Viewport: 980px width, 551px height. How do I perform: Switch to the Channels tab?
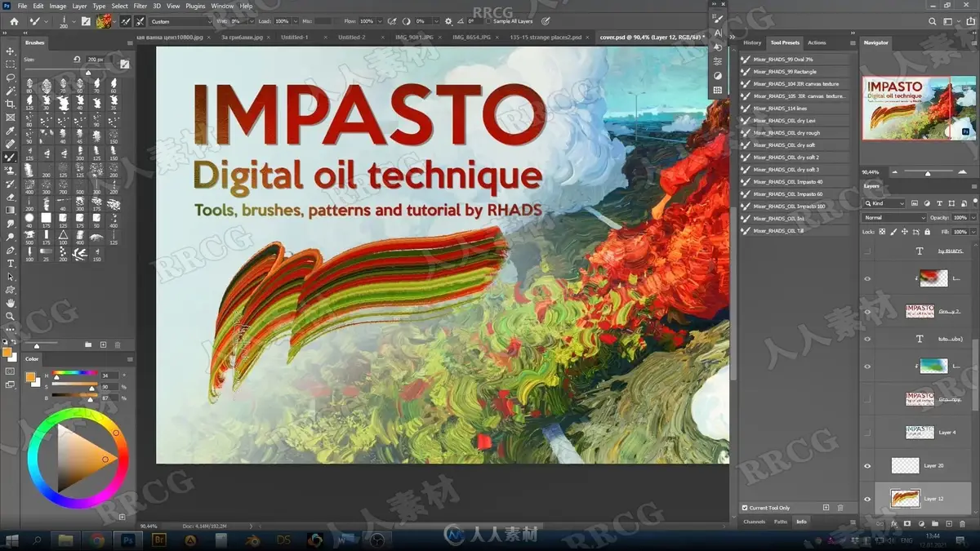click(755, 522)
